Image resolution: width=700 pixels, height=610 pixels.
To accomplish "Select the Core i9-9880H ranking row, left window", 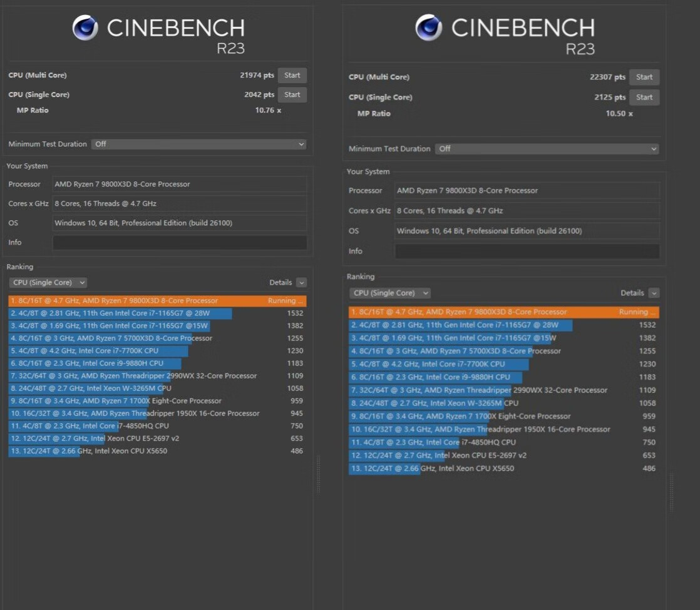I will tap(157, 363).
